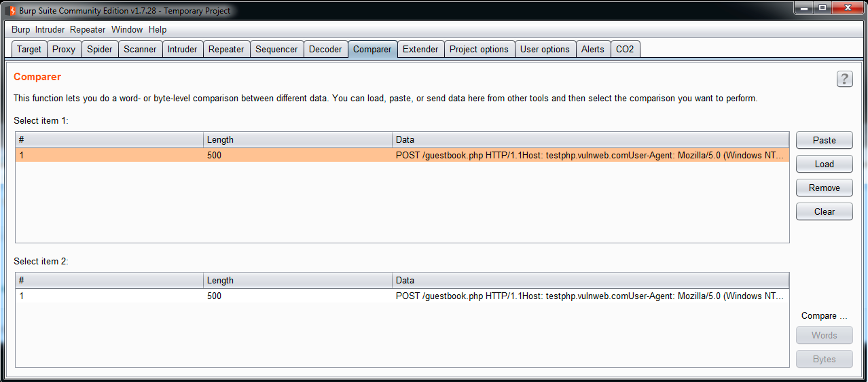Sort item 1 table by # column
The height and width of the screenshot is (382, 868).
109,139
